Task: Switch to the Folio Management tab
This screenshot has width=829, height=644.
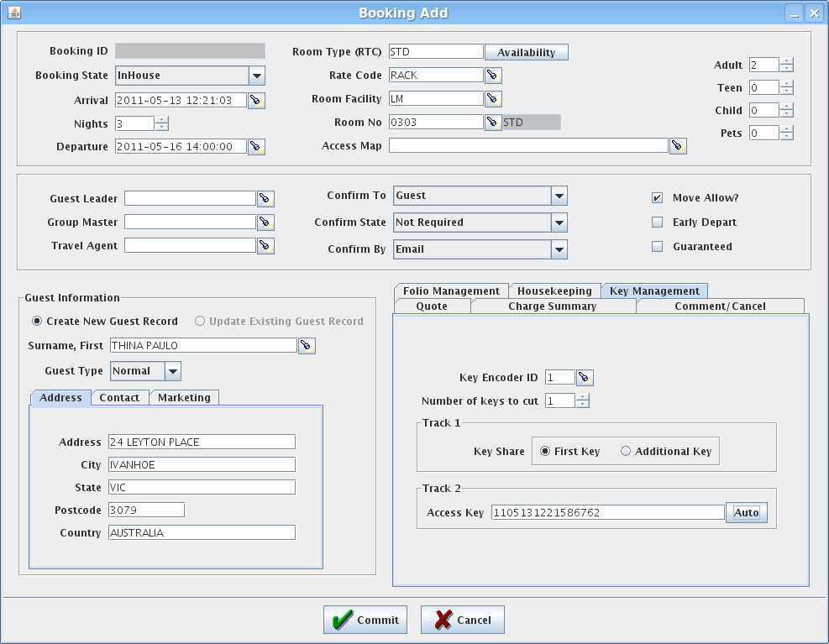Action: [x=451, y=291]
